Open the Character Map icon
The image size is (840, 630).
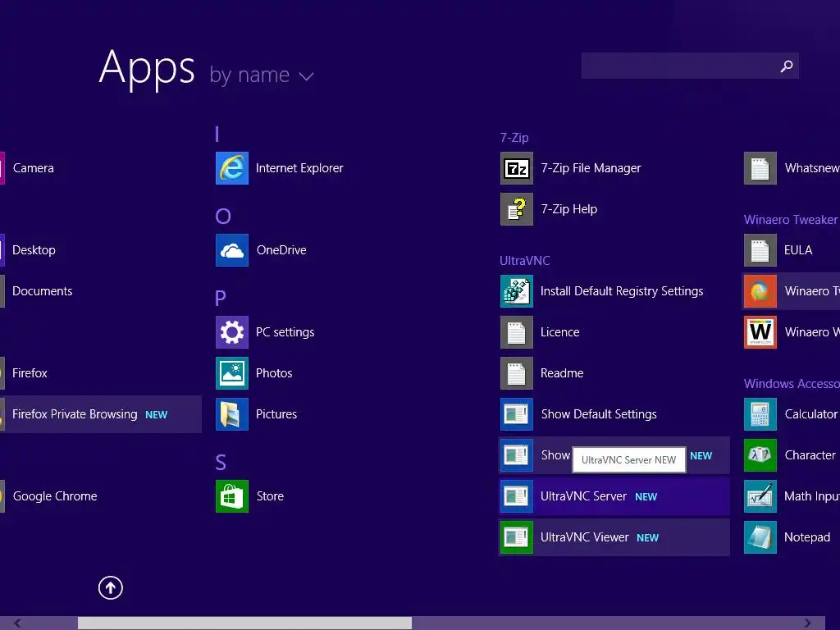pyautogui.click(x=760, y=455)
